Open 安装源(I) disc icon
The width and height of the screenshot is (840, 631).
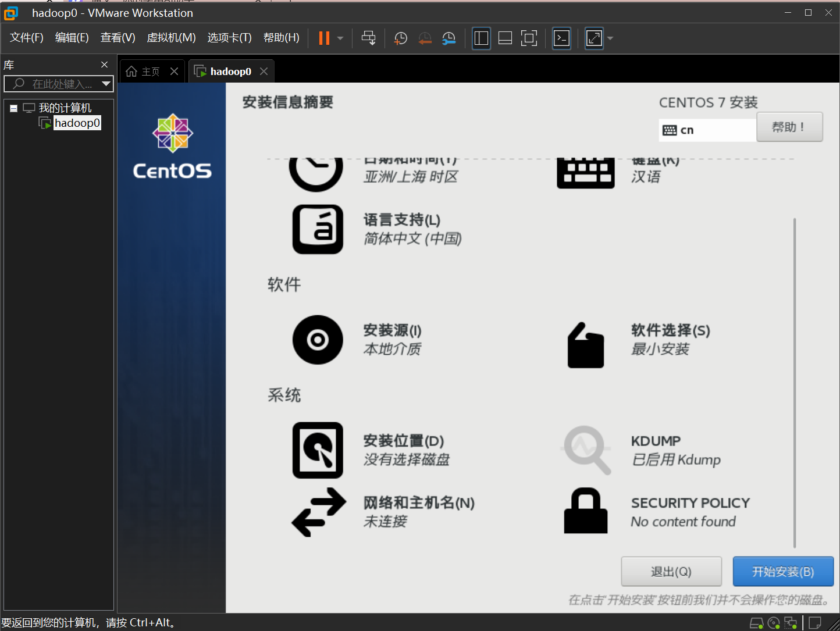[318, 340]
